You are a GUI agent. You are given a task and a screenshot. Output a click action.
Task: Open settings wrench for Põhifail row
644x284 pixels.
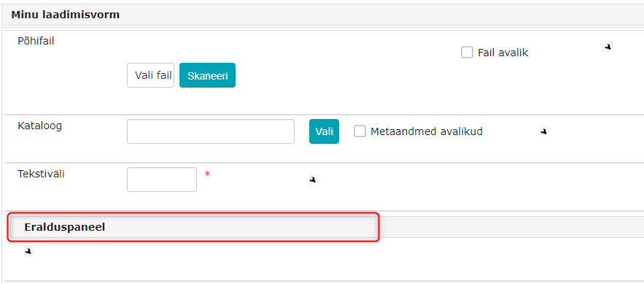pos(608,47)
